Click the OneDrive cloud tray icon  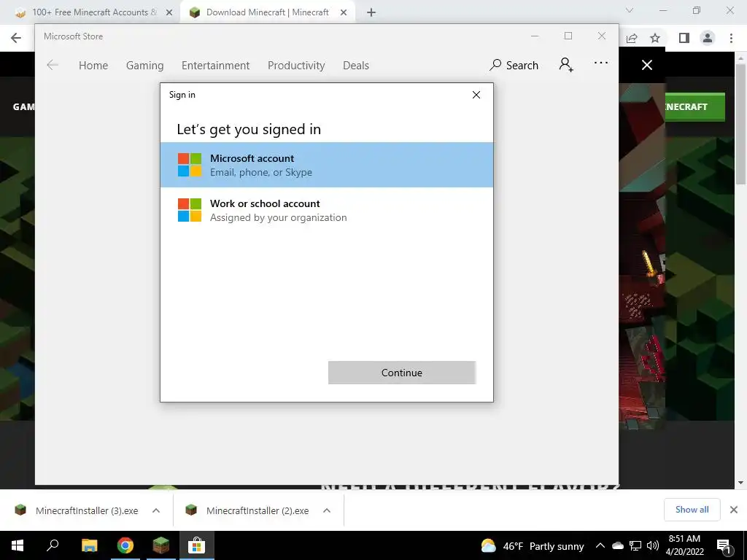click(617, 545)
